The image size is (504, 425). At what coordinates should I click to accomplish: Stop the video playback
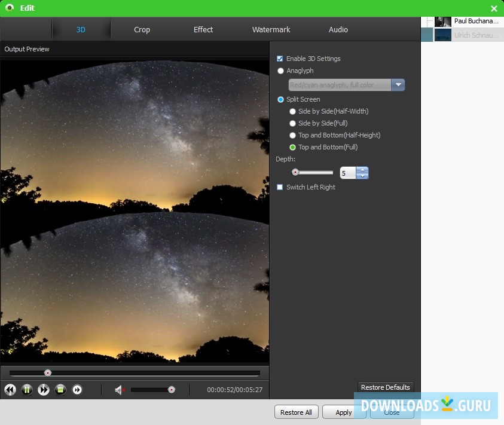click(x=60, y=390)
